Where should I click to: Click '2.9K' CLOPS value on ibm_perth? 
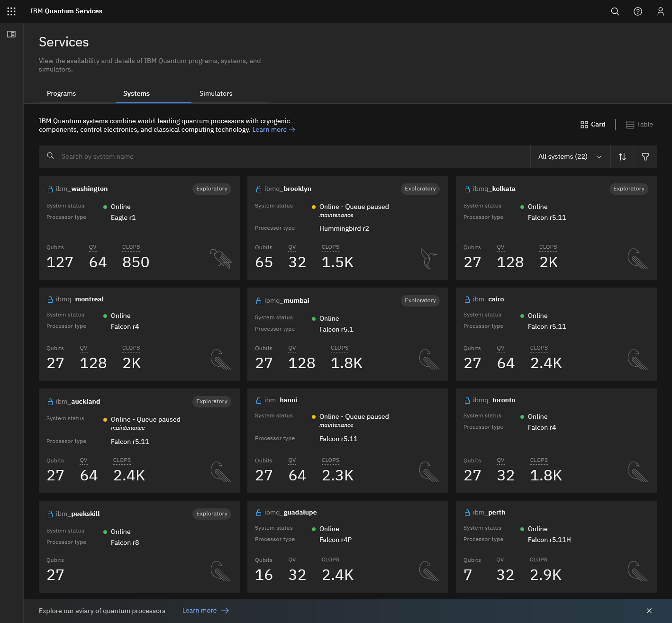(545, 575)
